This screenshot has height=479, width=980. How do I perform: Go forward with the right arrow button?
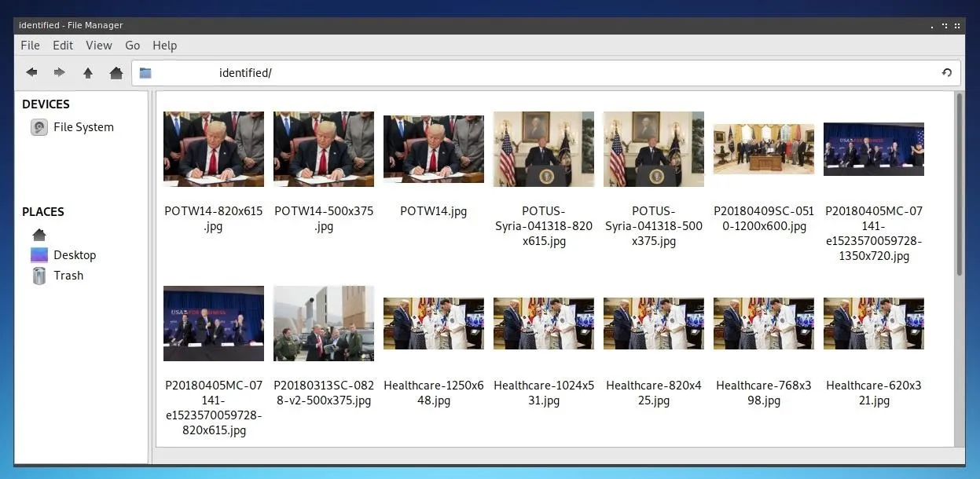59,72
